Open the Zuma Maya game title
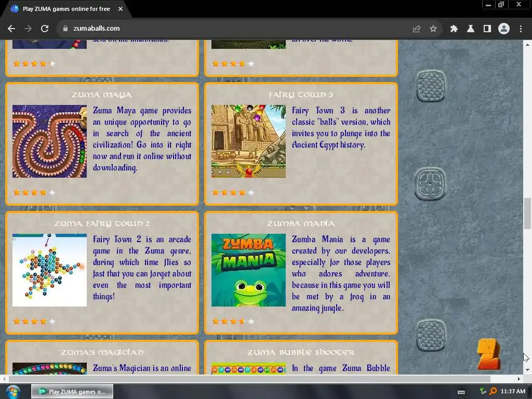This screenshot has height=399, width=532. pos(102,95)
